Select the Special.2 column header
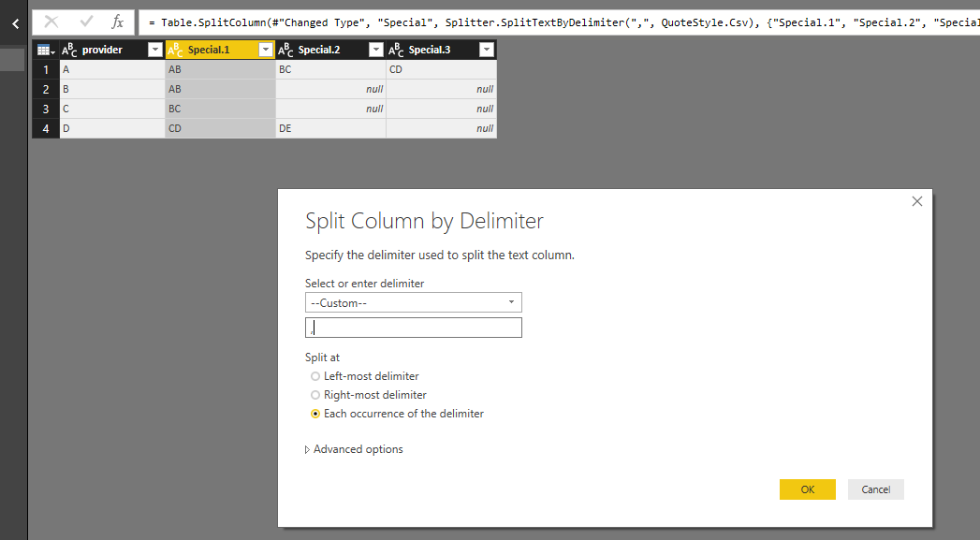This screenshot has width=980, height=540. [330, 50]
